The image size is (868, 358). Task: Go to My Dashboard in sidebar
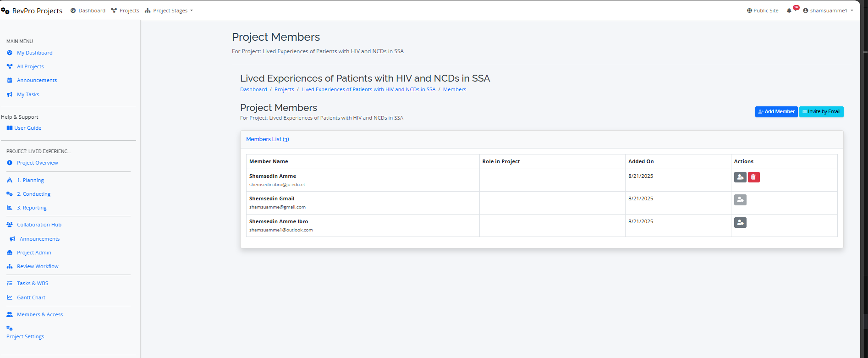(x=35, y=53)
